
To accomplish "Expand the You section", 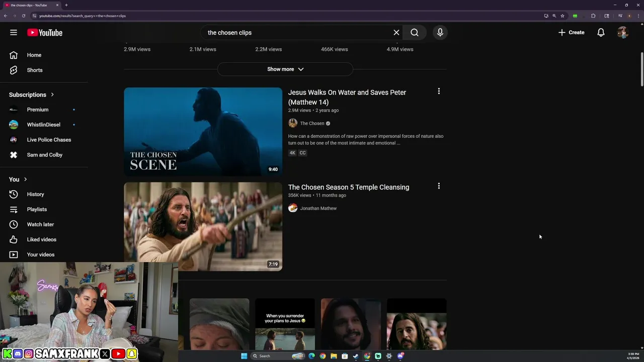I will pos(18,179).
